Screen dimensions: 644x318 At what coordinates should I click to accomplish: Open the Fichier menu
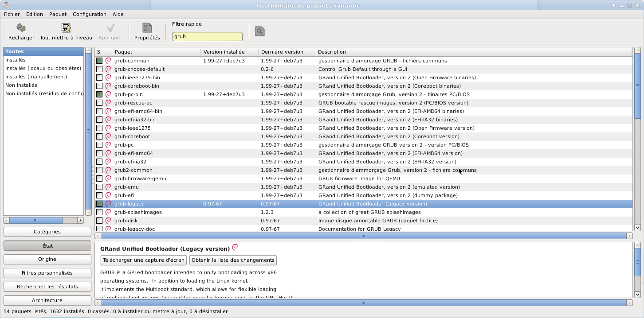coord(12,14)
